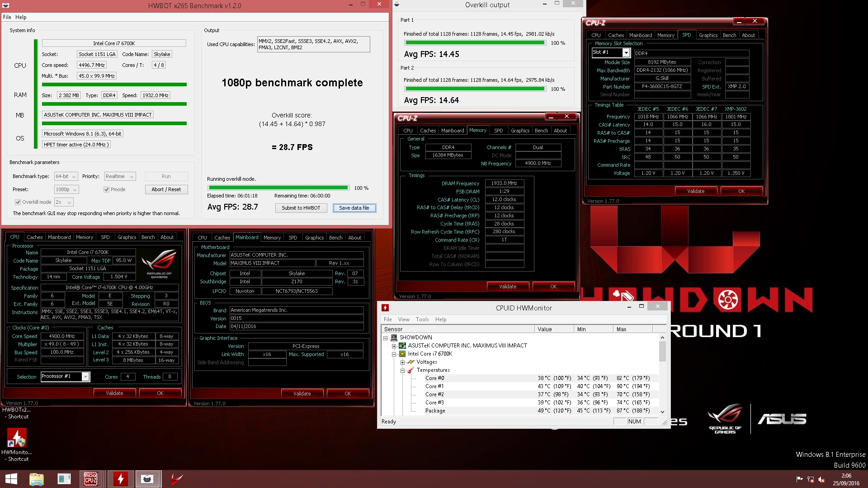Click Validate in the CPU-Z Mainboard window

point(302,394)
